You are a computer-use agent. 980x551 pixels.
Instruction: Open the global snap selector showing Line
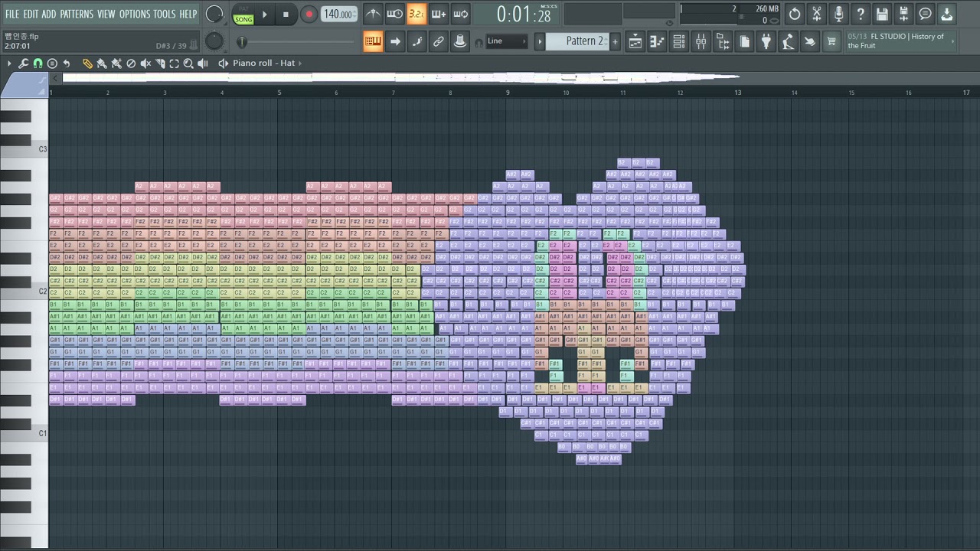[x=506, y=41]
